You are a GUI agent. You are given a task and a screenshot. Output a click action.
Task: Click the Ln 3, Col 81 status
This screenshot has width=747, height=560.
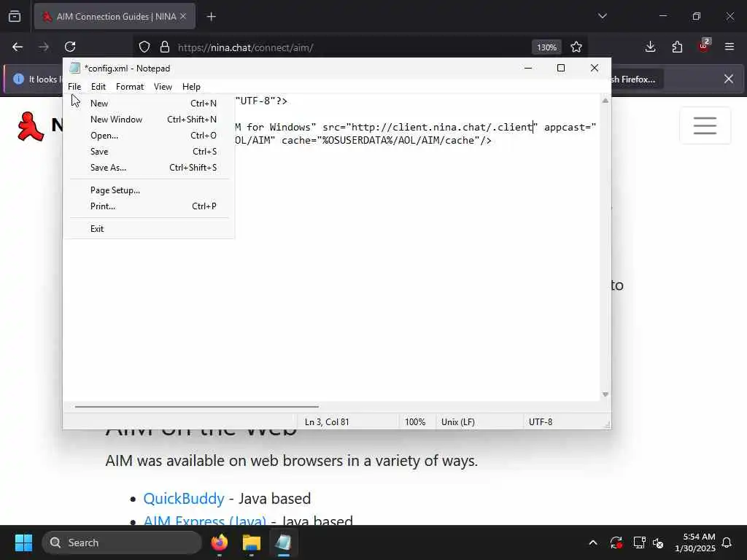coord(327,422)
